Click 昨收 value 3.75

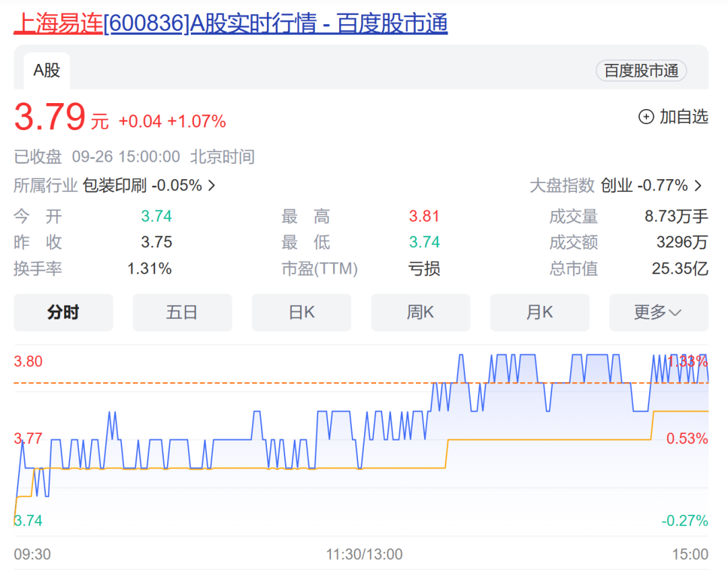156,243
